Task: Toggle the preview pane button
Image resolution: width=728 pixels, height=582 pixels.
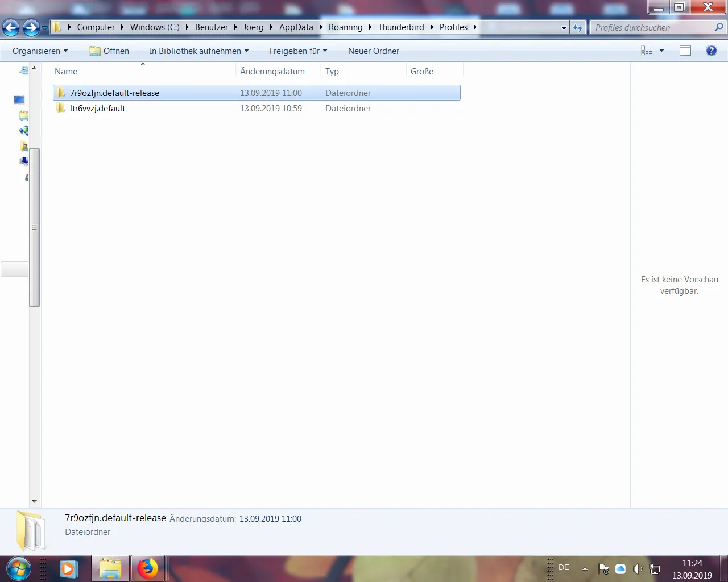Action: (685, 51)
